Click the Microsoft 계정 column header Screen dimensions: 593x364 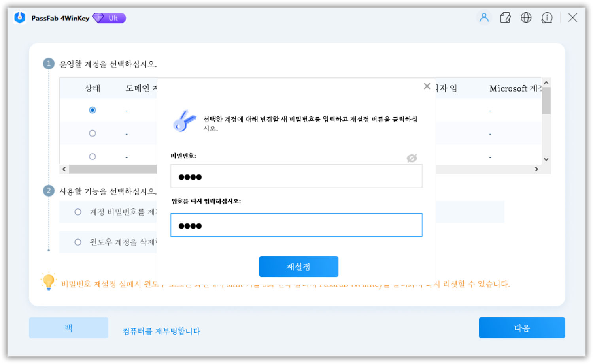(x=514, y=88)
